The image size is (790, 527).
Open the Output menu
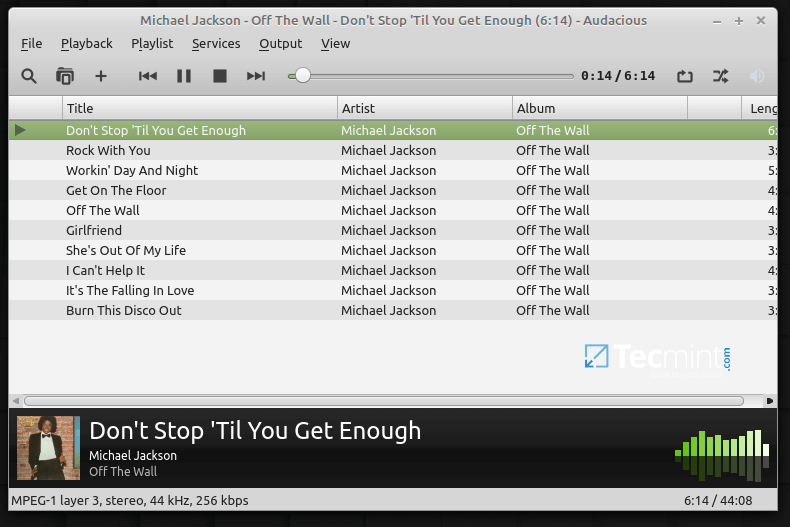(281, 44)
